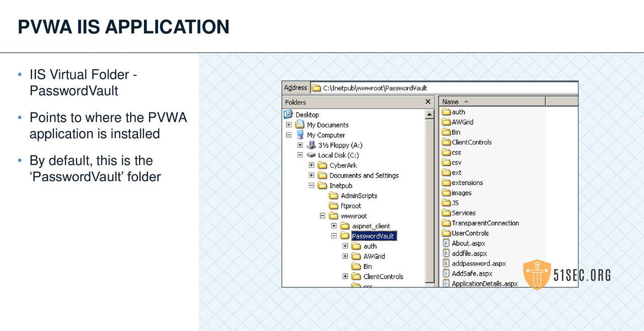The width and height of the screenshot is (644, 331).
Task: Click the AddSafe.aspx file icon
Action: point(446,273)
